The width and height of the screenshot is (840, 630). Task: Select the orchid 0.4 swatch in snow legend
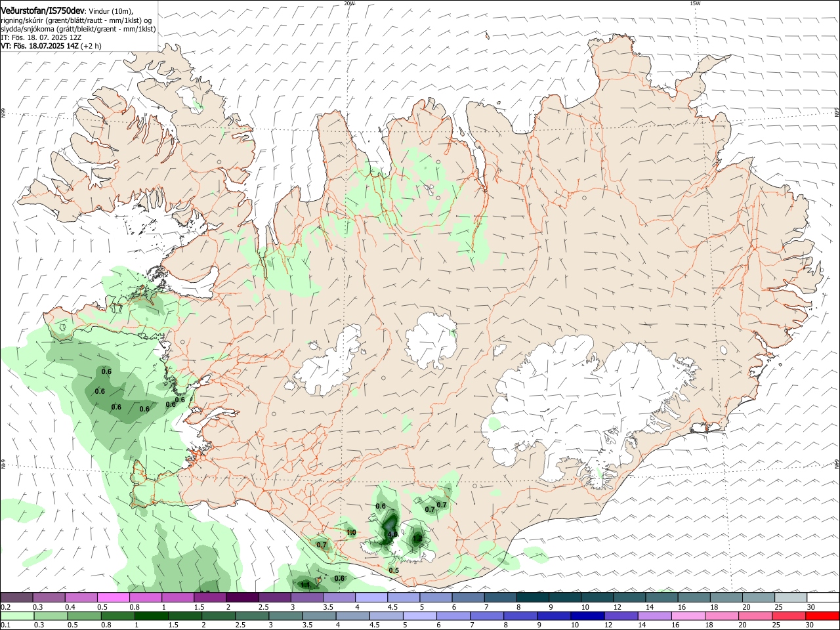[81, 597]
